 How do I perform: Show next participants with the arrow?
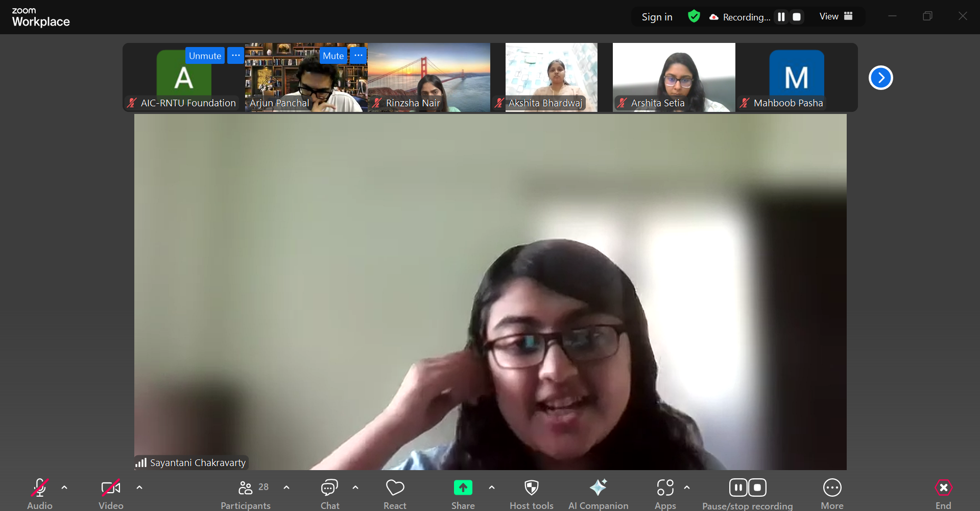[880, 78]
